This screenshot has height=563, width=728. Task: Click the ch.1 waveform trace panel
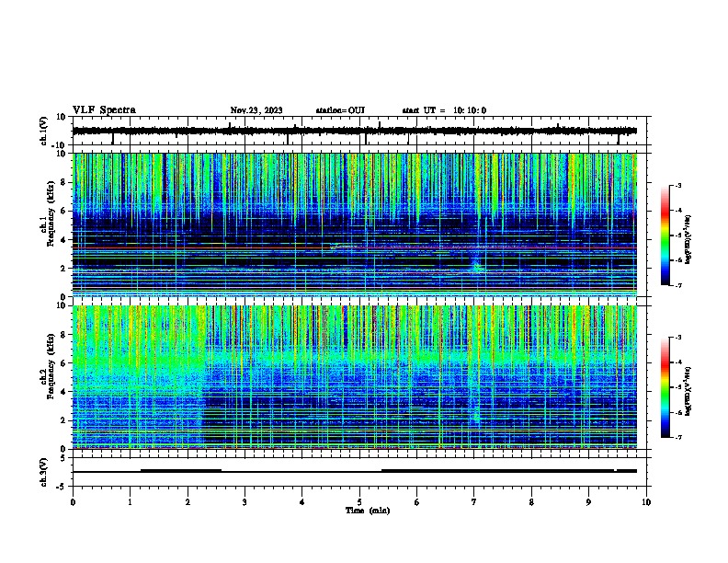point(359,131)
